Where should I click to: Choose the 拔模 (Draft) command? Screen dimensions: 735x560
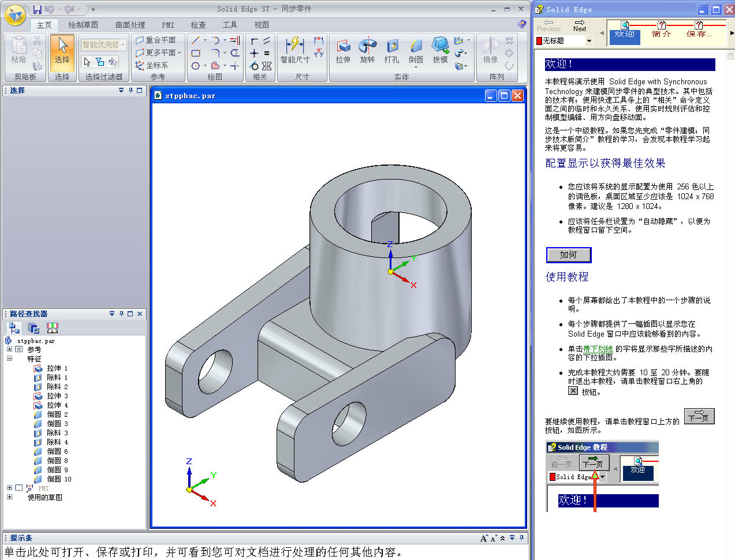click(x=440, y=50)
